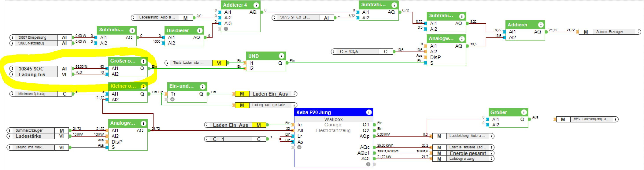
Task: Click info icon of C = 13,5 constant
Action: [334, 52]
